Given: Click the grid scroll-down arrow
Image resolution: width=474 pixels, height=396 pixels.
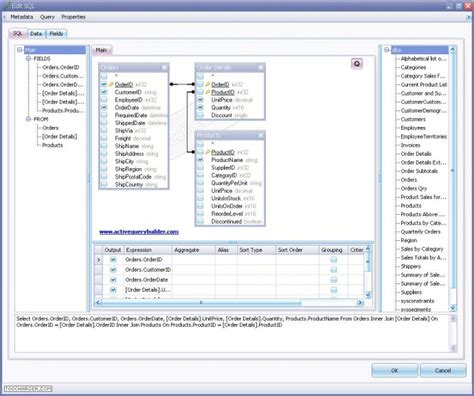Looking at the screenshot, I should 368,295.
